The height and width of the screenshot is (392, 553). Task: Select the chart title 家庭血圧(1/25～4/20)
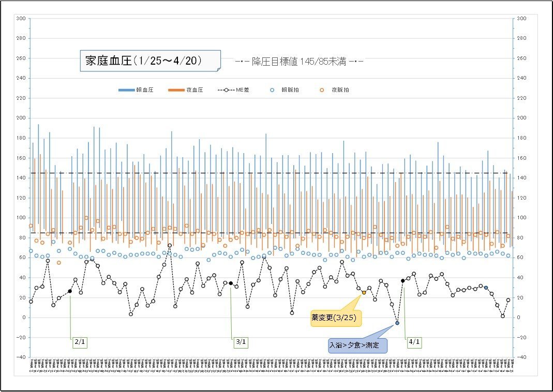tap(150, 61)
